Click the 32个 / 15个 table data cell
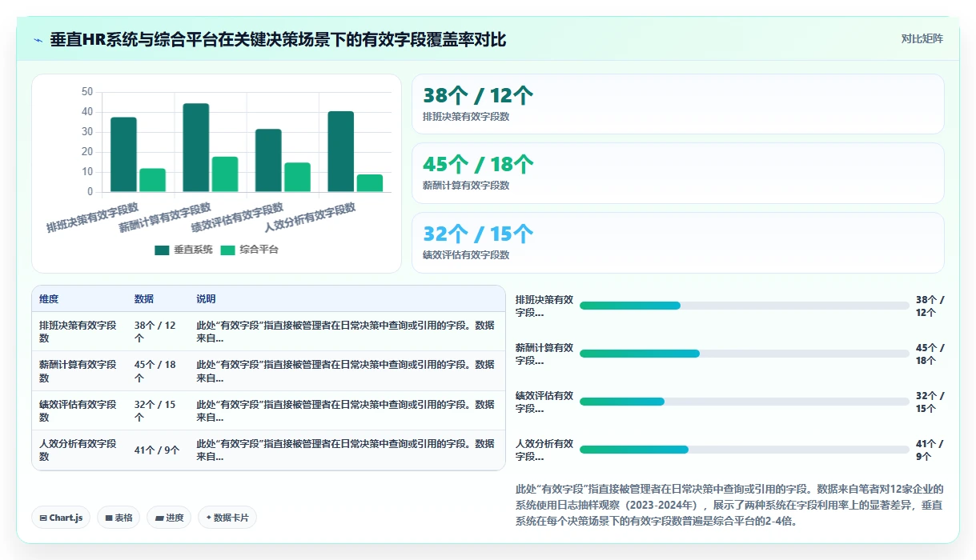 click(158, 410)
